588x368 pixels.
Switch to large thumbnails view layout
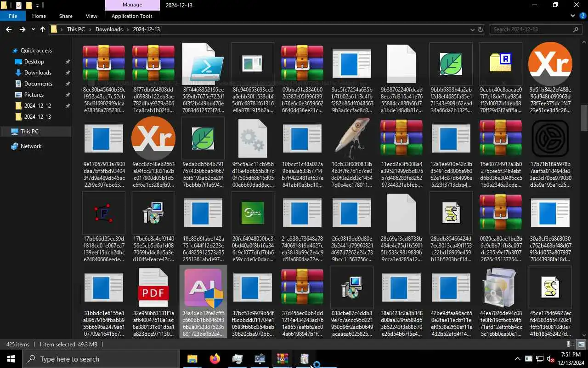581,344
